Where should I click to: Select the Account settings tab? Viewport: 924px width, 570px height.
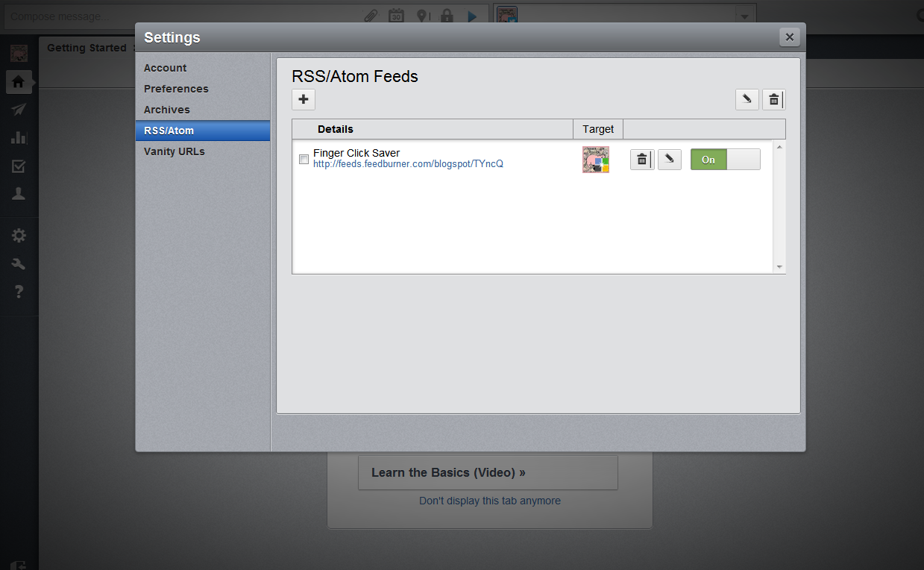pyautogui.click(x=165, y=68)
